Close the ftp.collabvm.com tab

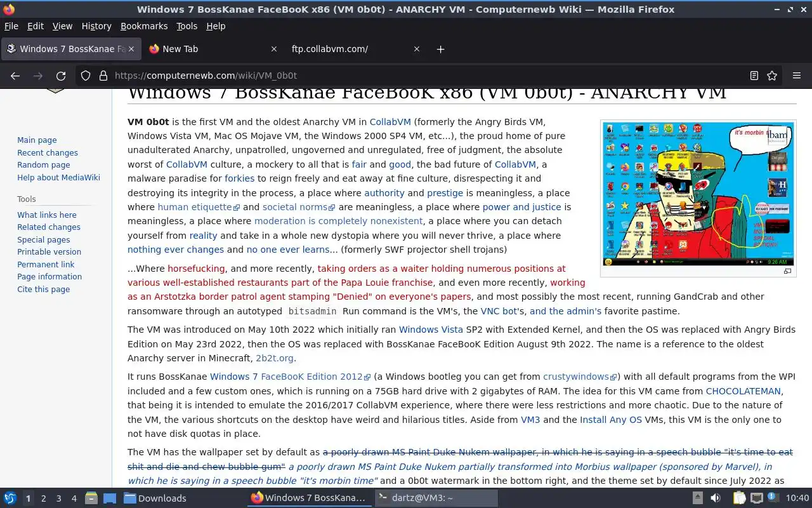(417, 49)
